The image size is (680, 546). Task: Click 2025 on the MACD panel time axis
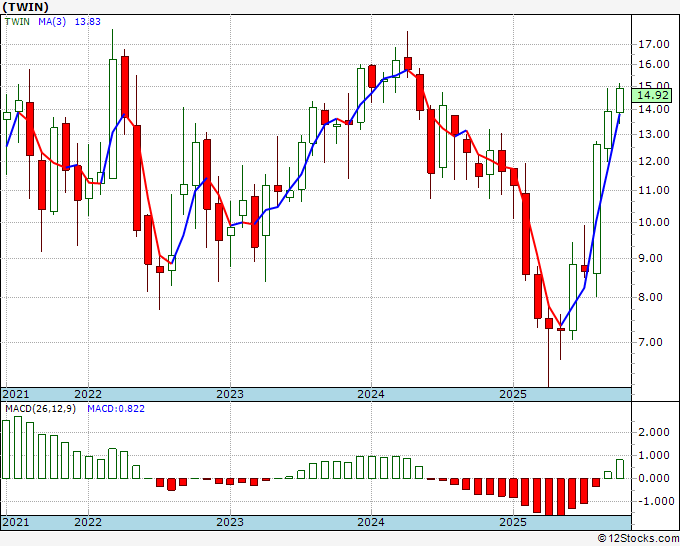(513, 522)
